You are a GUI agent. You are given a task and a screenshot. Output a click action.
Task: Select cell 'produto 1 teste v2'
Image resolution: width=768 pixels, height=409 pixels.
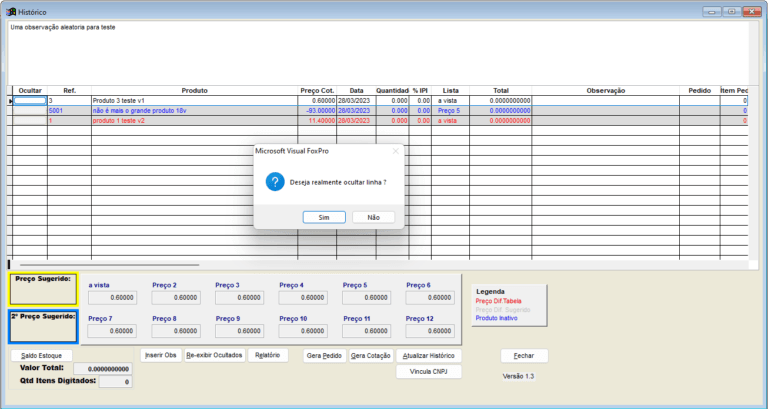pyautogui.click(x=194, y=120)
